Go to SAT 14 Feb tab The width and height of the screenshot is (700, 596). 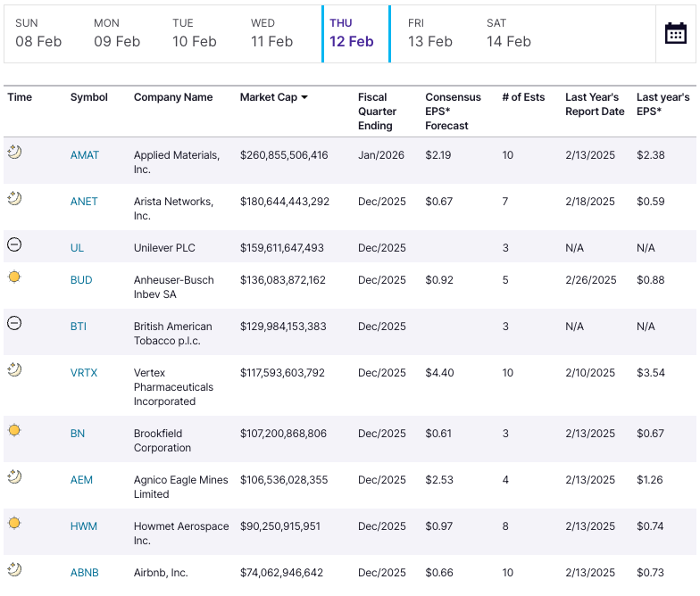[508, 33]
